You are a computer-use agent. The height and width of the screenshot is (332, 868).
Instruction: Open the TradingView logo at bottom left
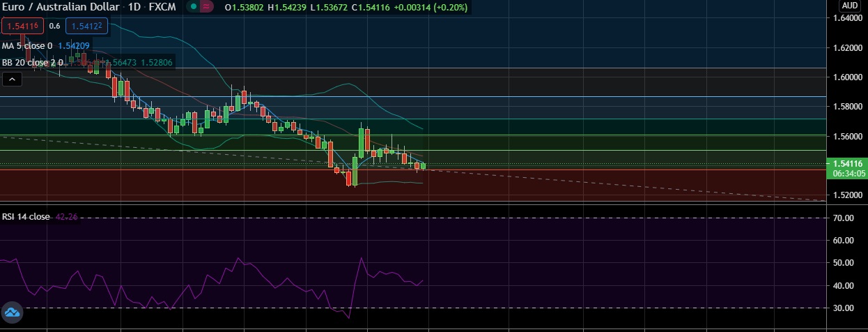point(13,312)
